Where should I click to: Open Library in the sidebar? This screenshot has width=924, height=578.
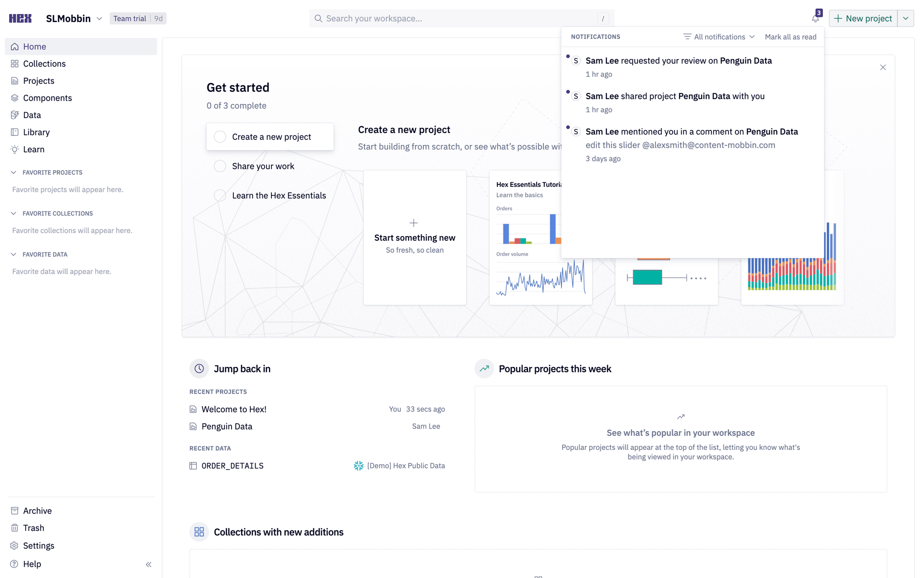pos(81,132)
